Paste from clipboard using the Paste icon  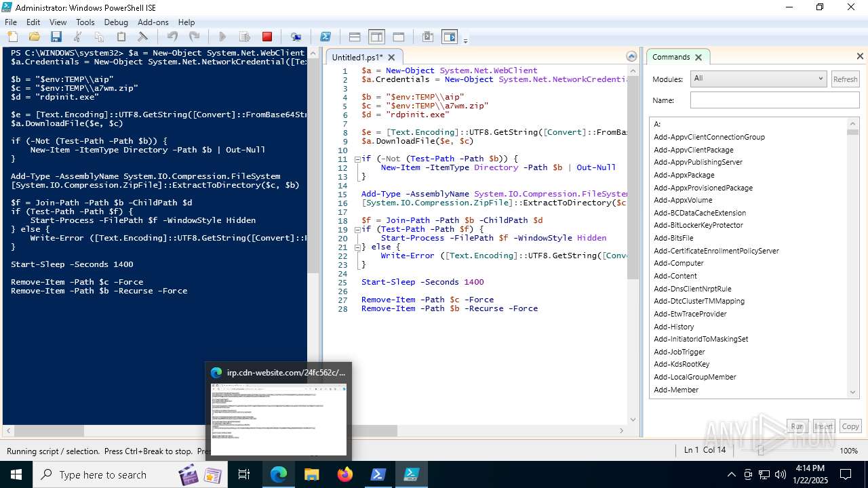point(121,37)
